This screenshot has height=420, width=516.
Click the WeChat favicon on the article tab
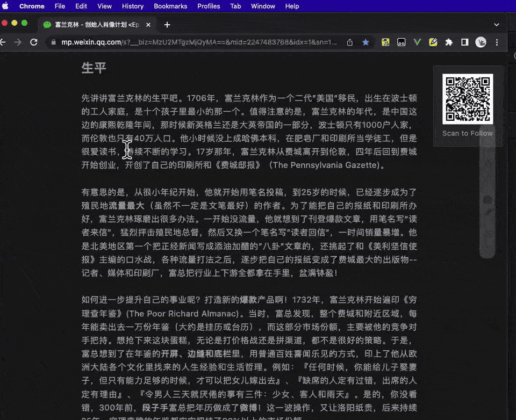point(47,24)
